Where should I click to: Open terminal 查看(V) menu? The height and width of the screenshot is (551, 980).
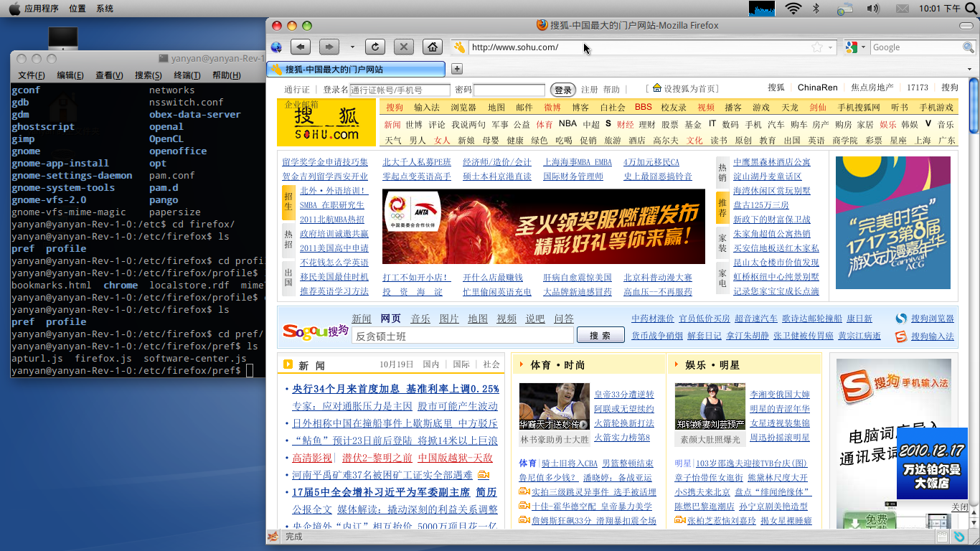pos(109,75)
